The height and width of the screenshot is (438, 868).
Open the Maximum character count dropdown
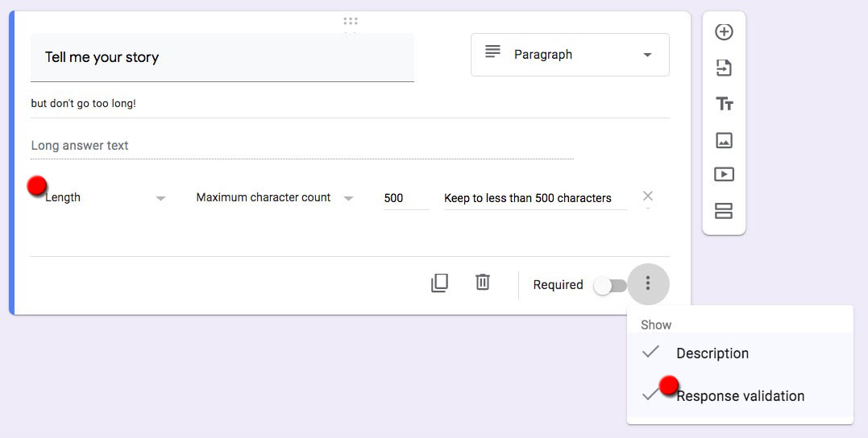pos(275,198)
